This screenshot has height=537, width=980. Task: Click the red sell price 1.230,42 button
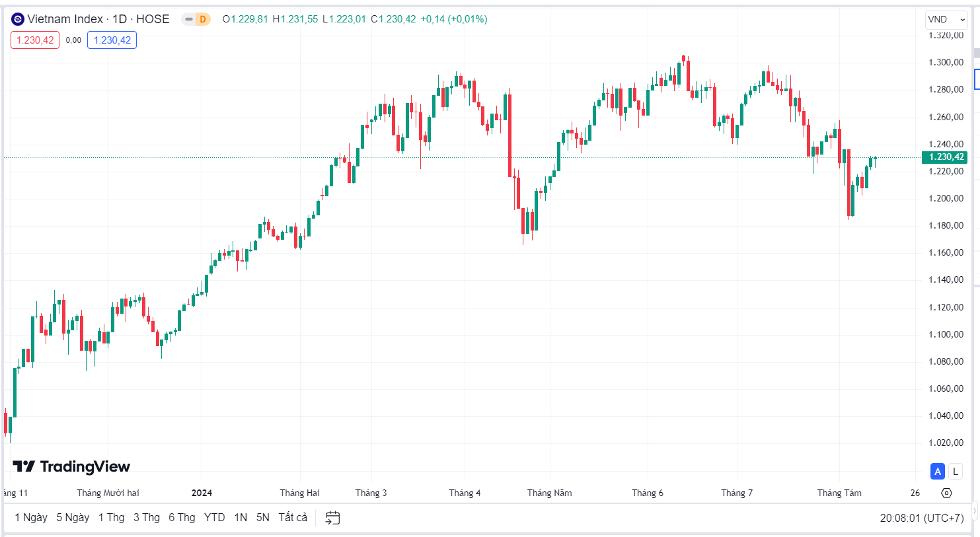pos(35,40)
